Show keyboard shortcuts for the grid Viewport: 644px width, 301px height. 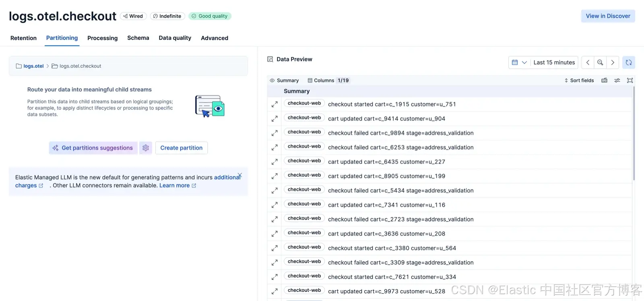pos(604,80)
